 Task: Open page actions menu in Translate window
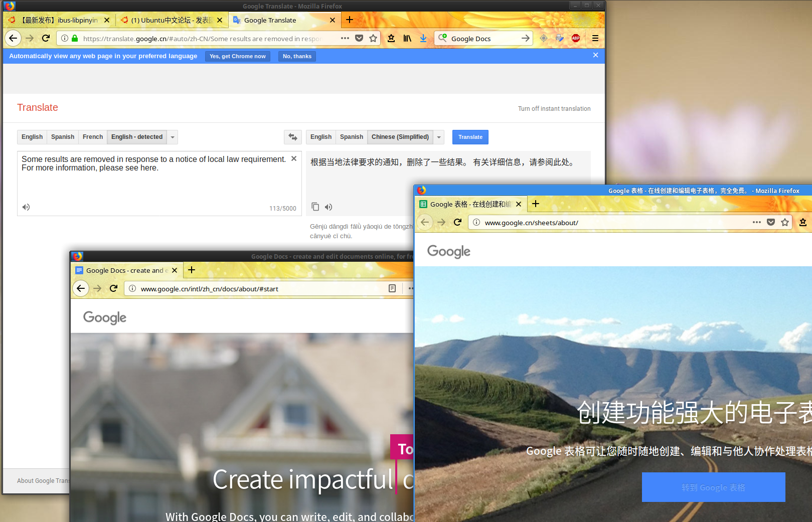point(345,38)
